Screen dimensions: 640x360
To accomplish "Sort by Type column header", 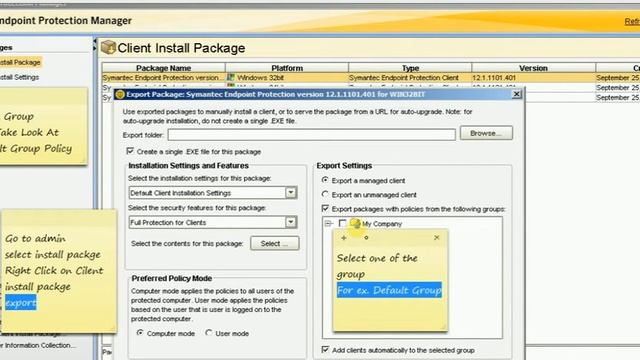I will click(x=410, y=68).
